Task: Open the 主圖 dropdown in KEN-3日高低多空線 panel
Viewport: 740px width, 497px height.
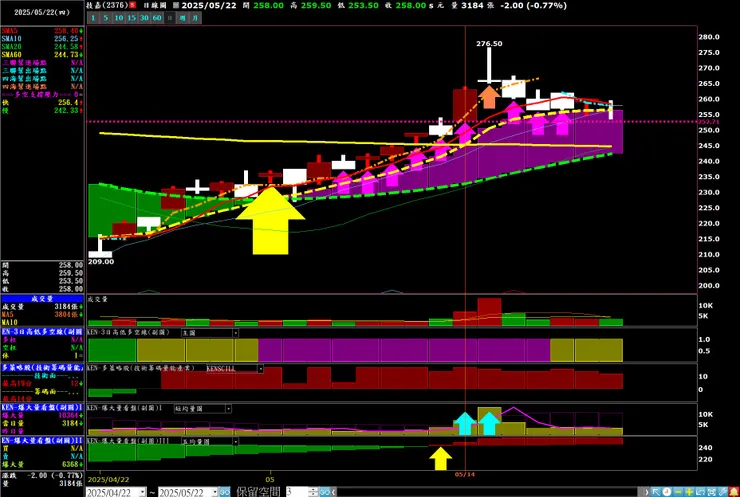Action: [235, 333]
